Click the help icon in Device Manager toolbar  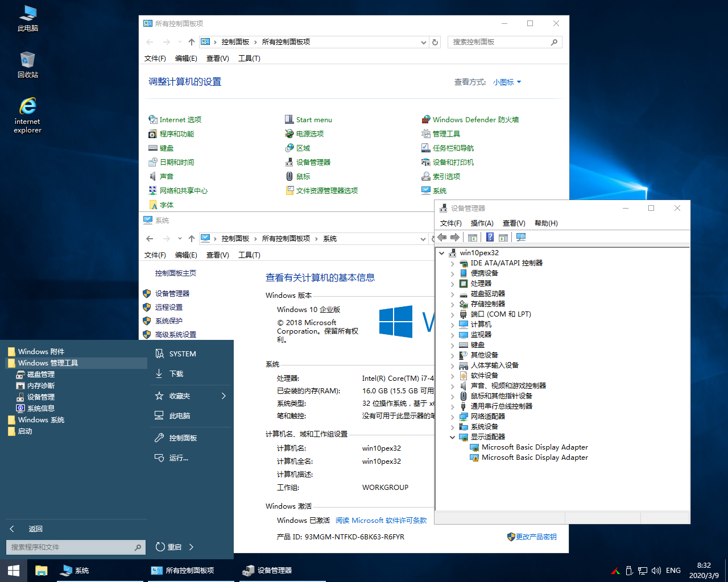pyautogui.click(x=490, y=237)
